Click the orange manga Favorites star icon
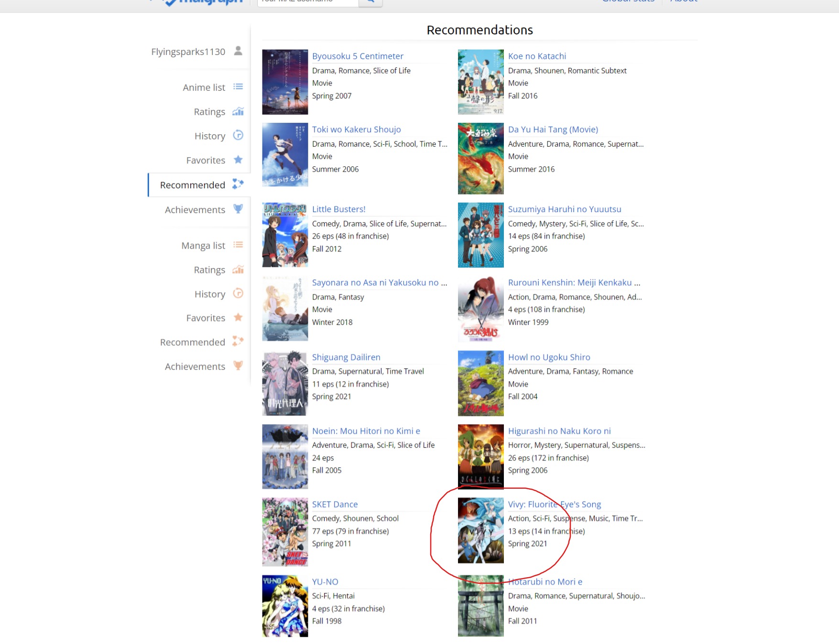This screenshot has width=839, height=644. pyautogui.click(x=238, y=317)
